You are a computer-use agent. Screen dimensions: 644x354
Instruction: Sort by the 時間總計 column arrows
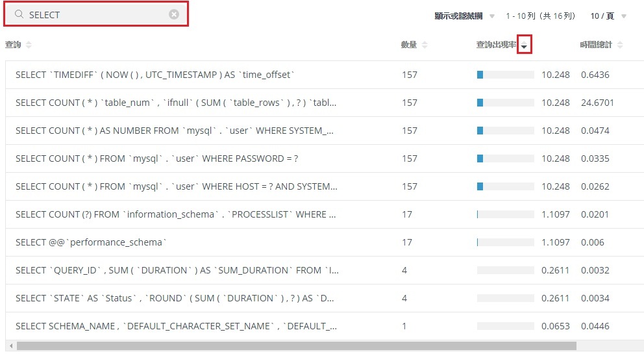pyautogui.click(x=620, y=45)
